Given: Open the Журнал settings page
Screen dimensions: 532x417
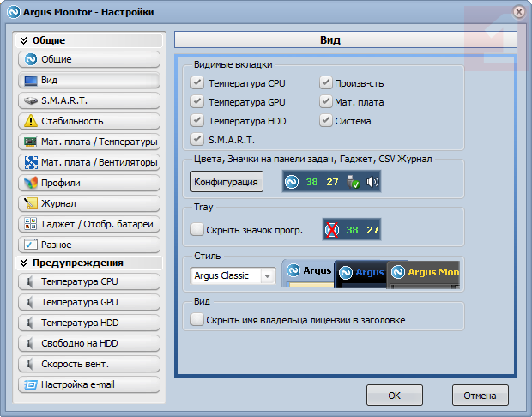Looking at the screenshot, I should pyautogui.click(x=89, y=203).
